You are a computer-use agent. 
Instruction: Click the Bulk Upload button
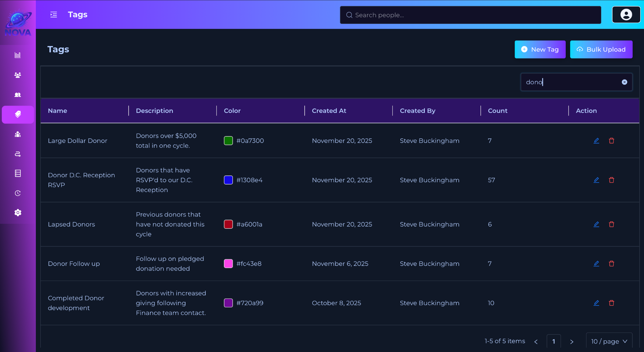point(601,49)
